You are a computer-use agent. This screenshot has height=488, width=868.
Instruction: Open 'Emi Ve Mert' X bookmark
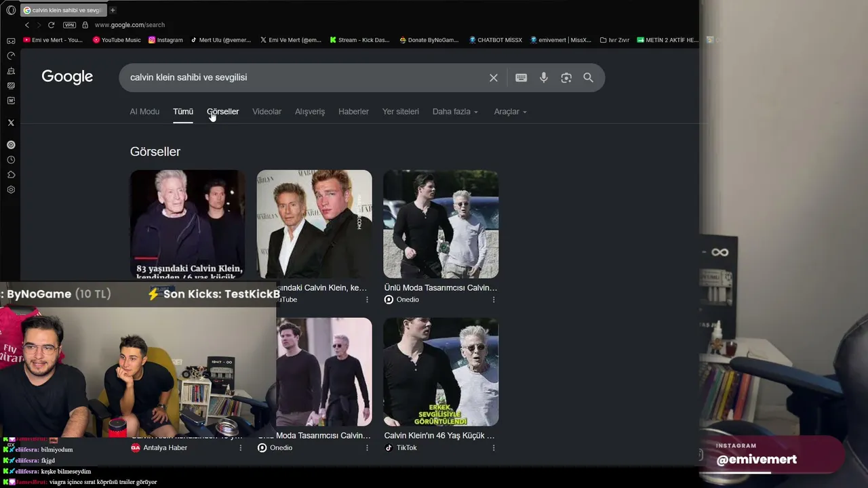pos(291,40)
